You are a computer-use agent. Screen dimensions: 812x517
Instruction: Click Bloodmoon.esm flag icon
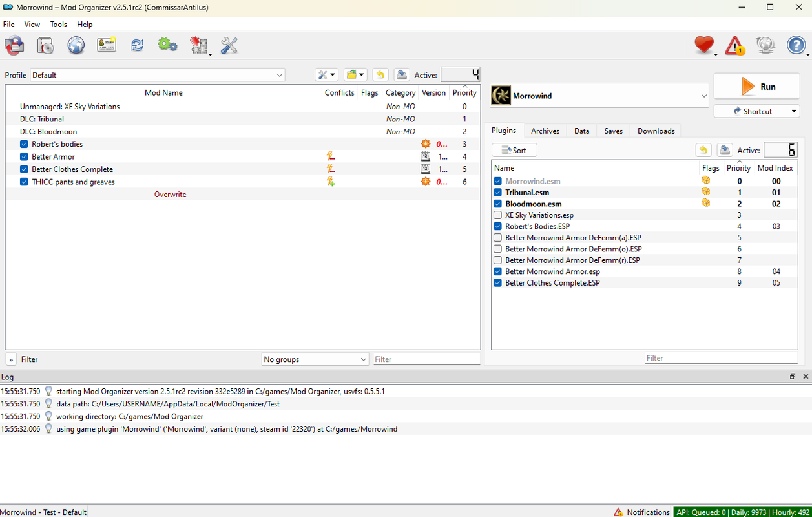706,203
